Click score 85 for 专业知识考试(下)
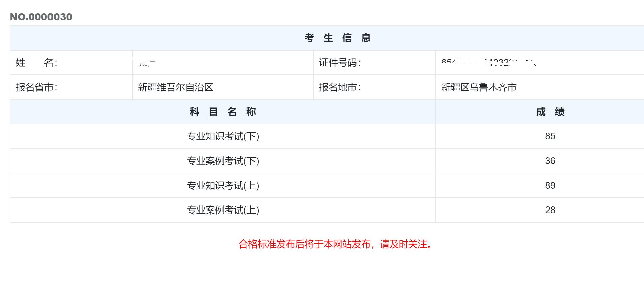 tap(550, 136)
